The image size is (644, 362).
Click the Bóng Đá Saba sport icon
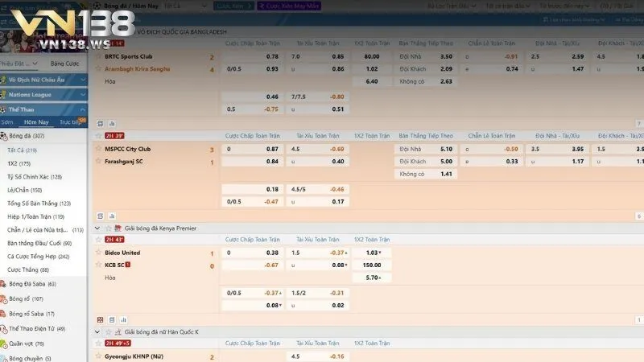tap(4, 284)
